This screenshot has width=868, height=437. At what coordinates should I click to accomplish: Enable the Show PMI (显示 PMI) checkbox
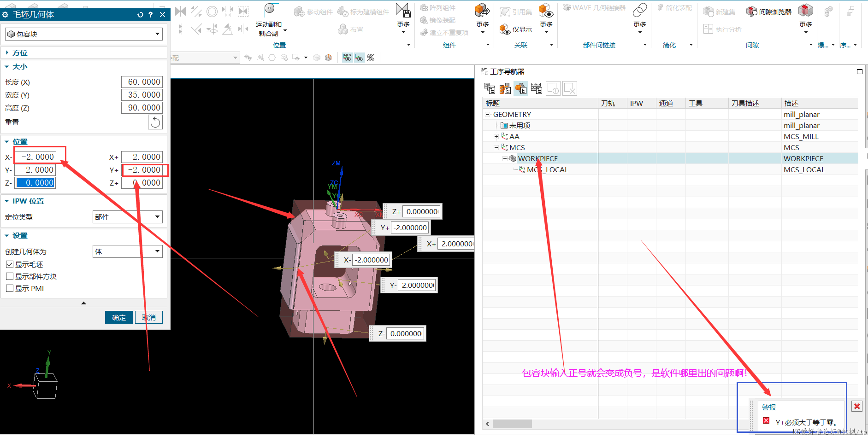(x=10, y=288)
